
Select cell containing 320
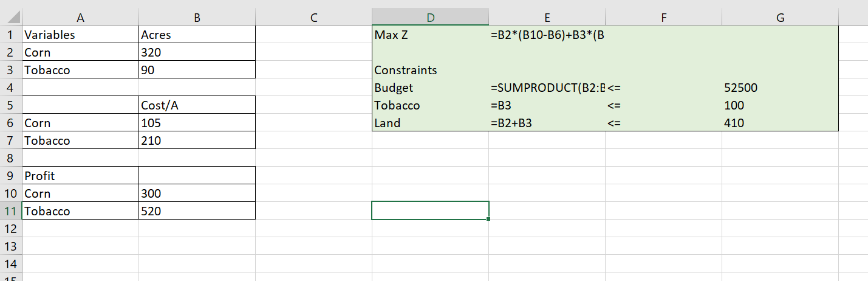(x=197, y=52)
